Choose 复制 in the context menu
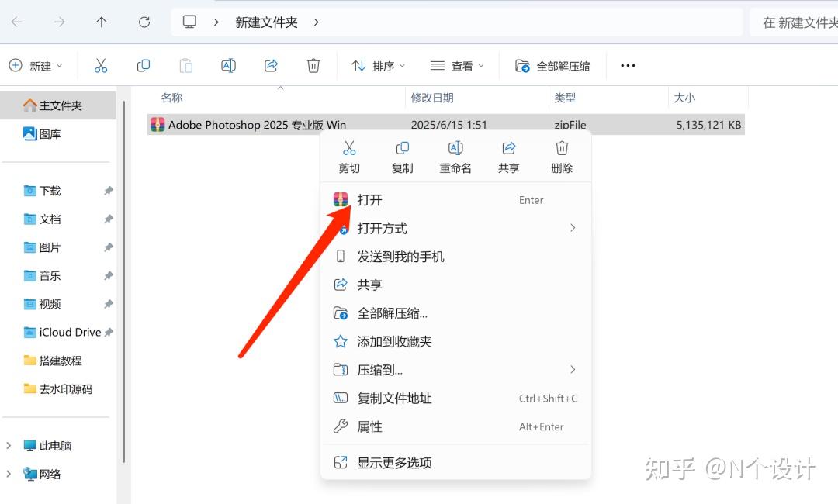This screenshot has height=504, width=838. point(403,157)
